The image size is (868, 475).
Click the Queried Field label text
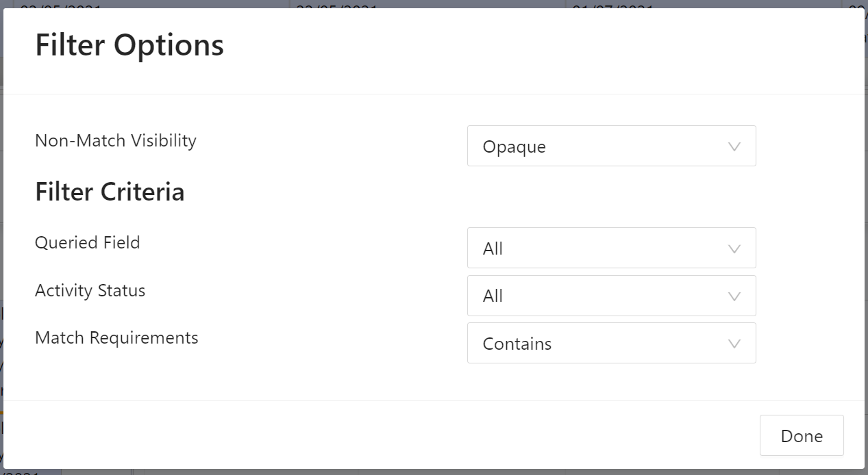88,242
